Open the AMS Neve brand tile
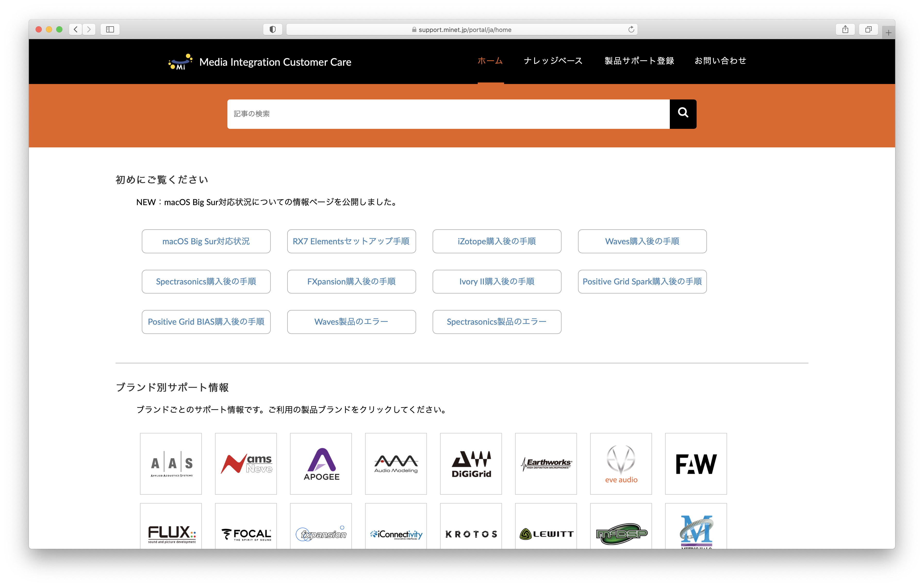924x587 pixels. click(x=246, y=464)
